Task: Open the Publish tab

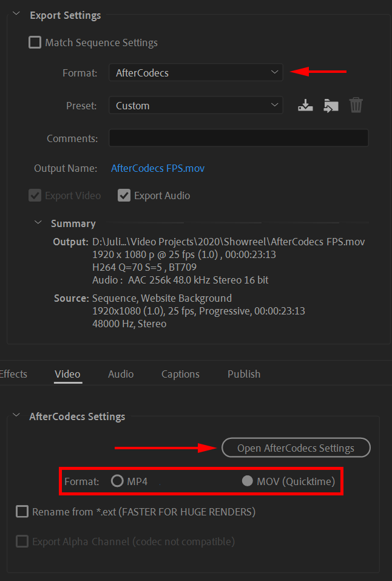Action: point(243,374)
